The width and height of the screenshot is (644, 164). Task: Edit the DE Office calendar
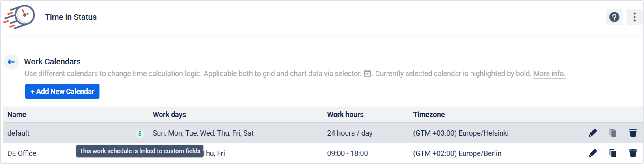(x=592, y=153)
